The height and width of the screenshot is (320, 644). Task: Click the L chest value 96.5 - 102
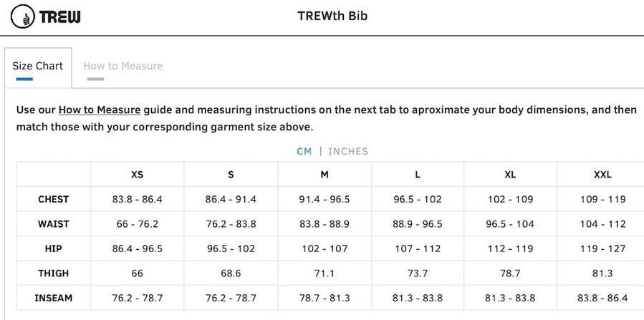tap(418, 200)
